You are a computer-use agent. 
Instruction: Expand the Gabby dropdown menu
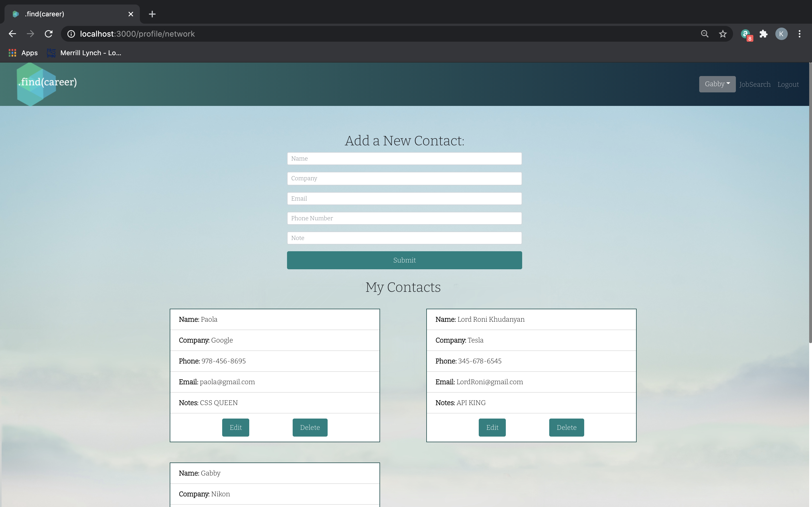[717, 84]
